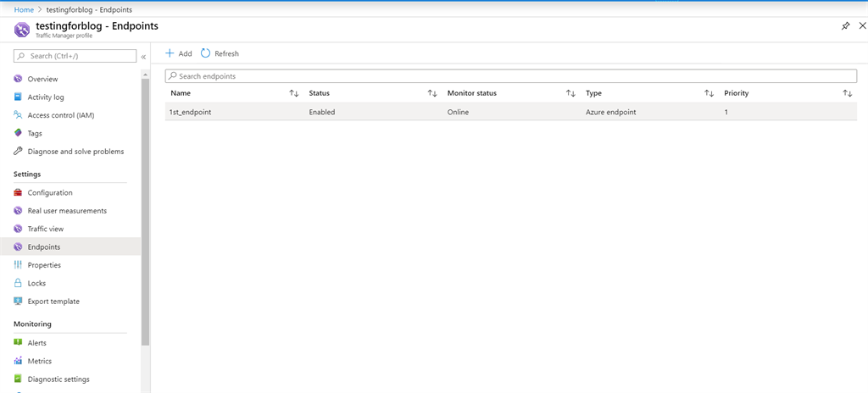This screenshot has width=868, height=393.
Task: Select the 1st_endpoint row name
Action: (191, 112)
